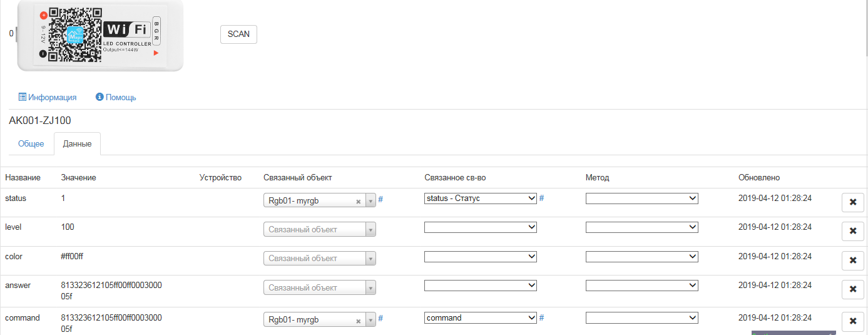The height and width of the screenshot is (335, 868).
Task: Open linked property dropdown in answer row
Action: pyautogui.click(x=480, y=286)
